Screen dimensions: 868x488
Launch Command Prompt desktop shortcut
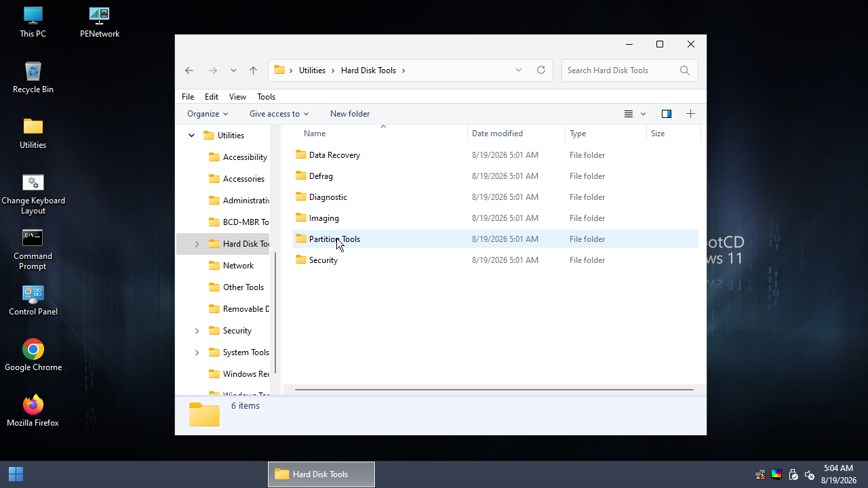point(33,250)
